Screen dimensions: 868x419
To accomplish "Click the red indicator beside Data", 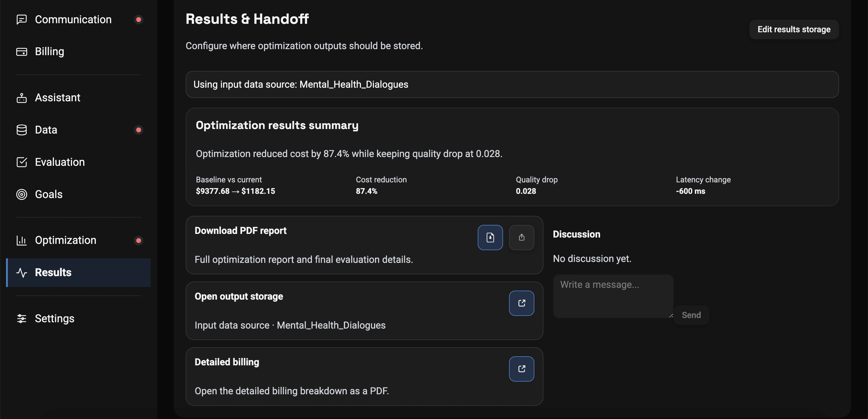I will pos(139,130).
